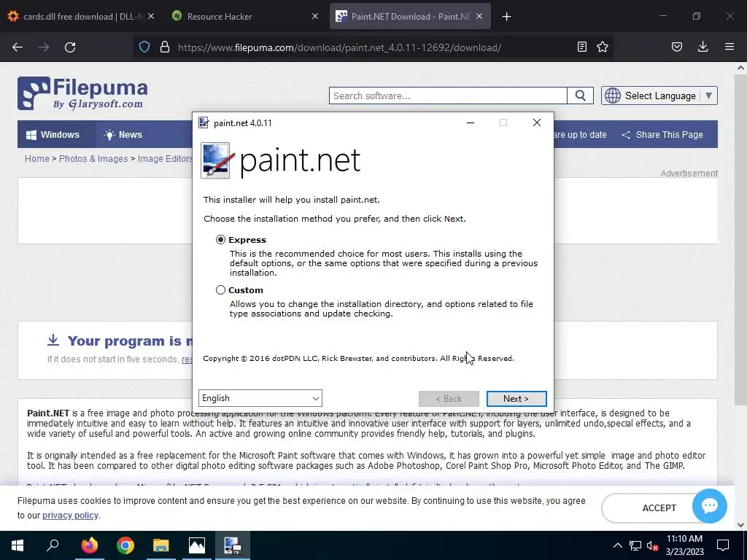Open the Windows Start menu
The height and width of the screenshot is (560, 747).
tap(18, 545)
